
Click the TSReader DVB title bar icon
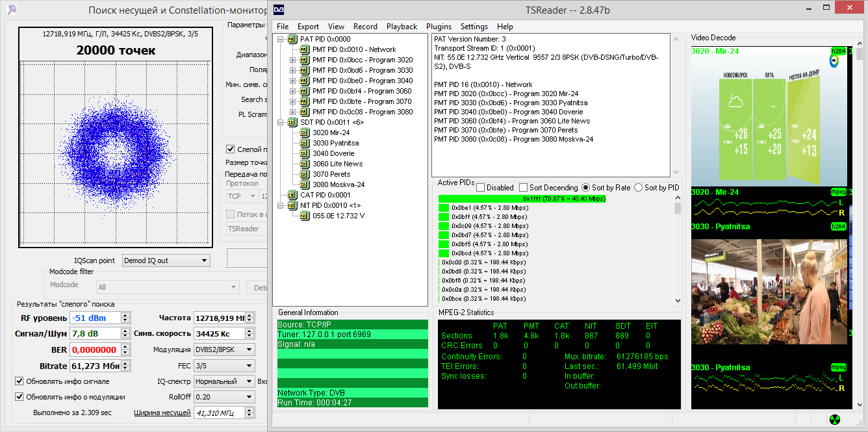[278, 10]
